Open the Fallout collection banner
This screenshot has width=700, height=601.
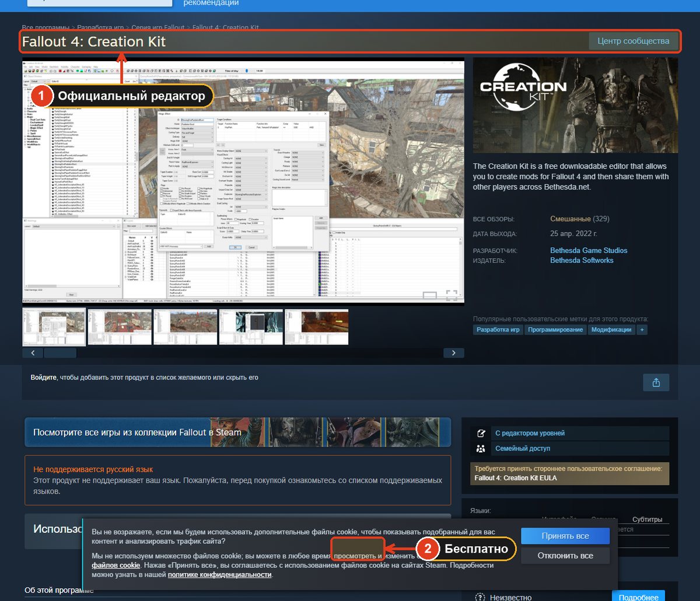238,432
